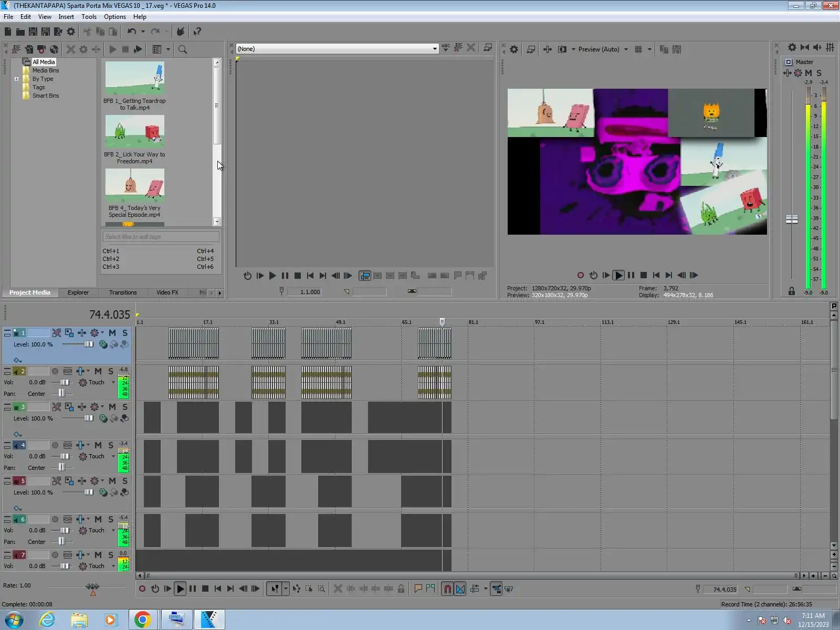Image resolution: width=840 pixels, height=630 pixels.
Task: Click the Open project folder icon
Action: [20, 31]
